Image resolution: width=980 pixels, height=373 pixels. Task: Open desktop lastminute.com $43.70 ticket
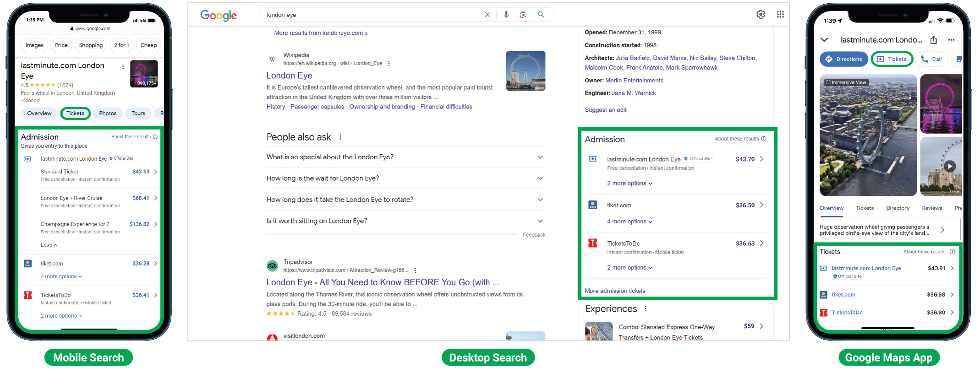click(x=677, y=162)
